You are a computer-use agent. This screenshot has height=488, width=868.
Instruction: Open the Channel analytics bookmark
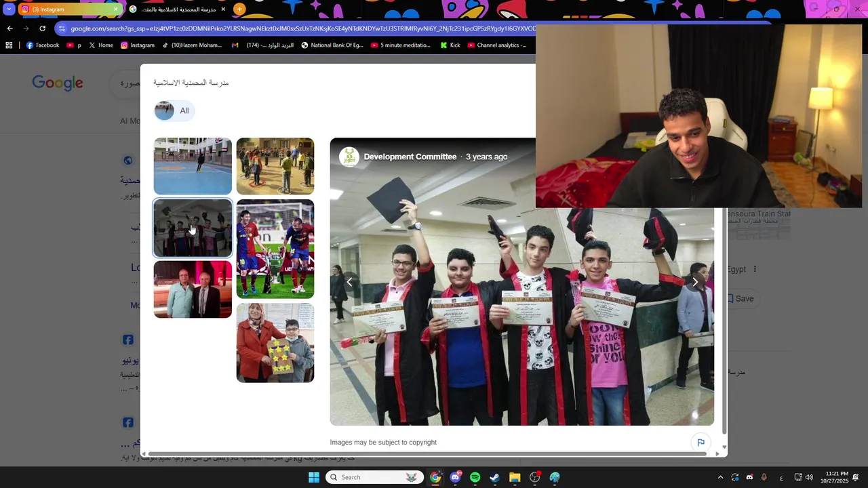(x=497, y=45)
